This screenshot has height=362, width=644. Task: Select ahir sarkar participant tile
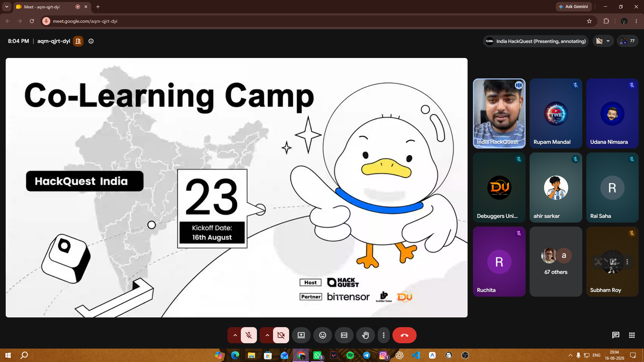556,187
